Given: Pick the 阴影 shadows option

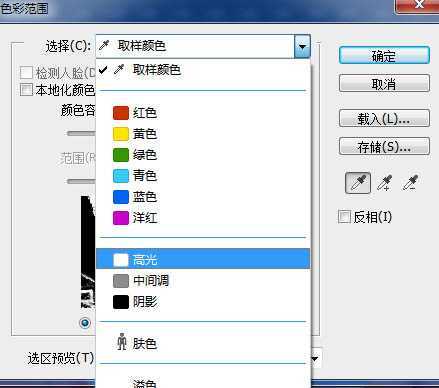Looking at the screenshot, I should tap(203, 301).
